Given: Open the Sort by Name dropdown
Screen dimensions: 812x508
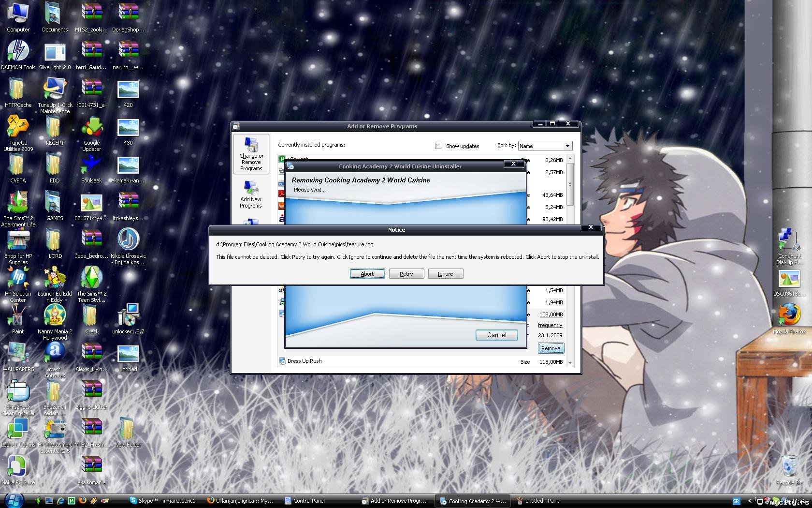Looking at the screenshot, I should pyautogui.click(x=545, y=146).
